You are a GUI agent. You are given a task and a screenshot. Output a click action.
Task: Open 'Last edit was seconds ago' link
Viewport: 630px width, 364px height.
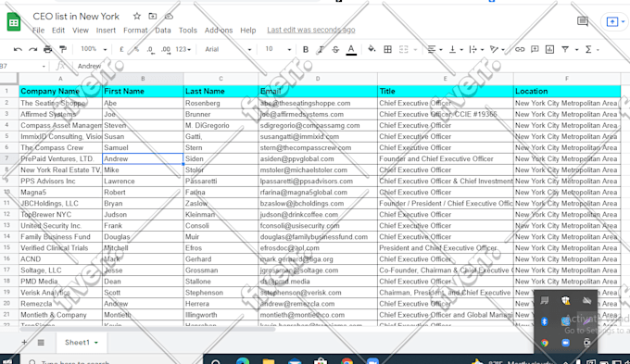point(311,30)
